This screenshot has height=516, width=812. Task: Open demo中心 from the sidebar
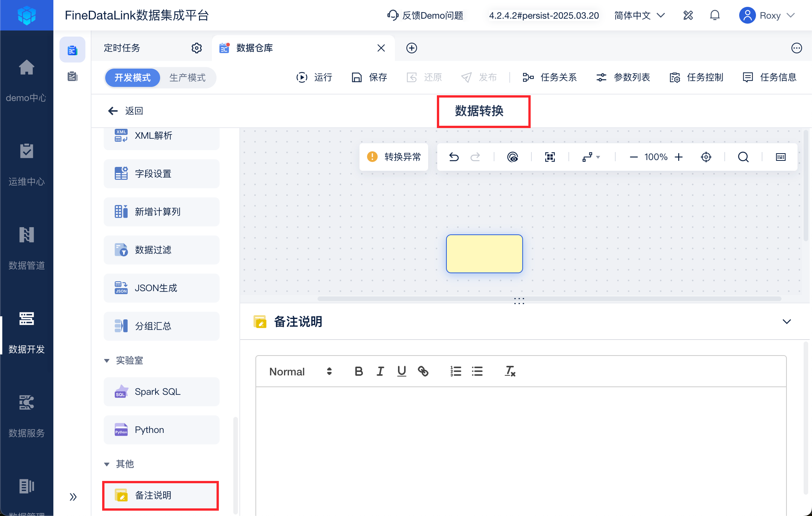tap(26, 81)
